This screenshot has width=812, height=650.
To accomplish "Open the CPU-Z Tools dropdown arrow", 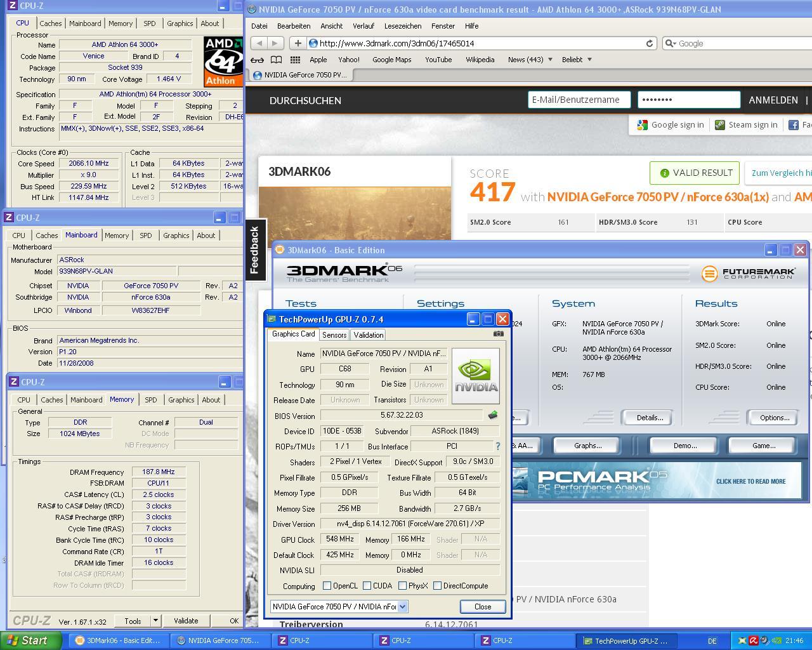I will 155,621.
